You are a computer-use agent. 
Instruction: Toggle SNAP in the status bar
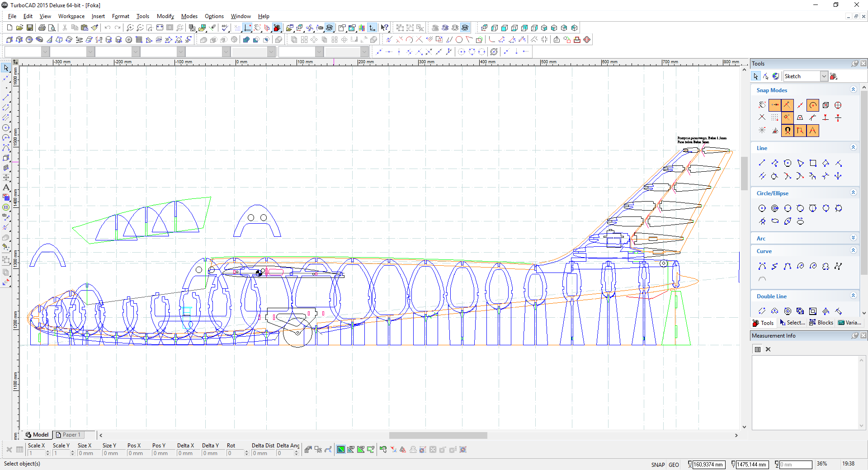point(658,465)
